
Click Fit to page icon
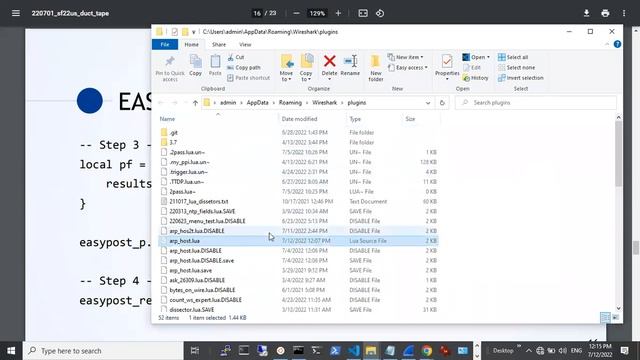tap(363, 13)
